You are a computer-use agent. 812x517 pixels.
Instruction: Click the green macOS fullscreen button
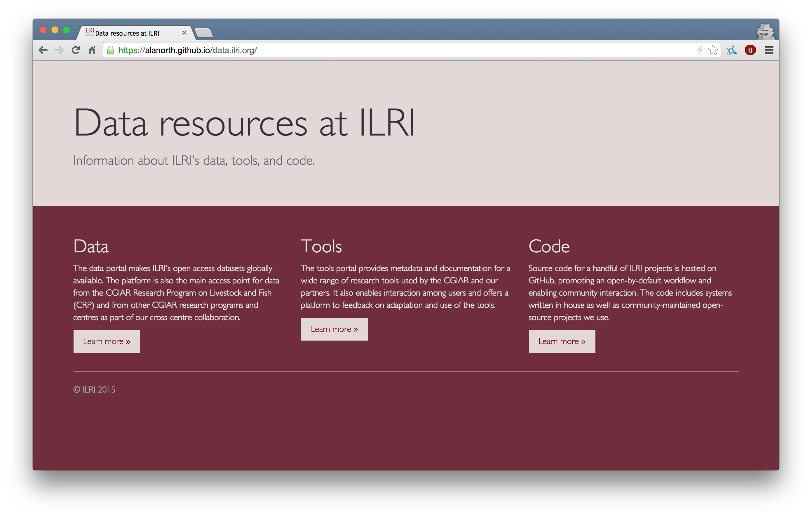(x=67, y=30)
